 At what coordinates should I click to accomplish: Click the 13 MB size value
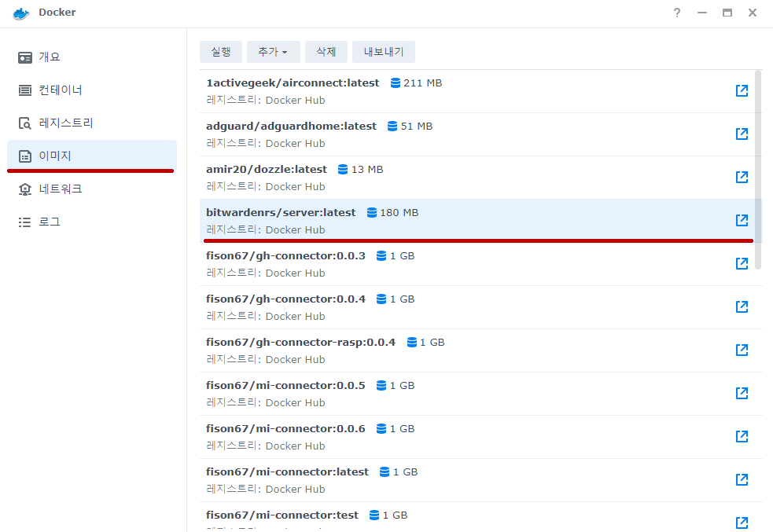pos(367,170)
